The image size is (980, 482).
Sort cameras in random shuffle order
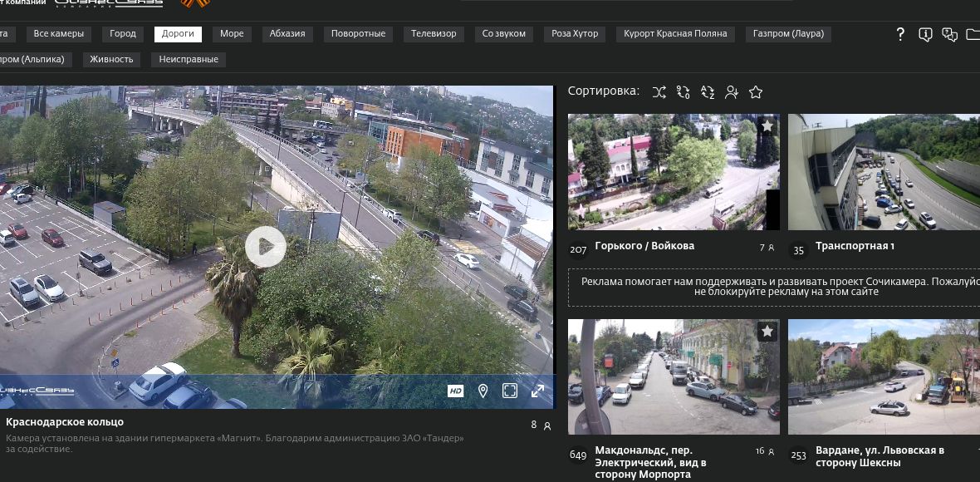[x=659, y=92]
